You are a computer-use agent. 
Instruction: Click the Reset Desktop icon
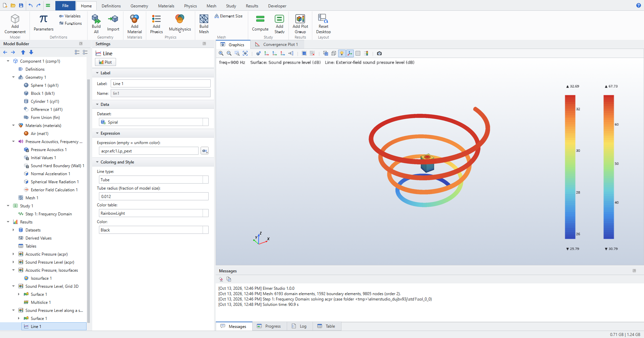tap(323, 19)
